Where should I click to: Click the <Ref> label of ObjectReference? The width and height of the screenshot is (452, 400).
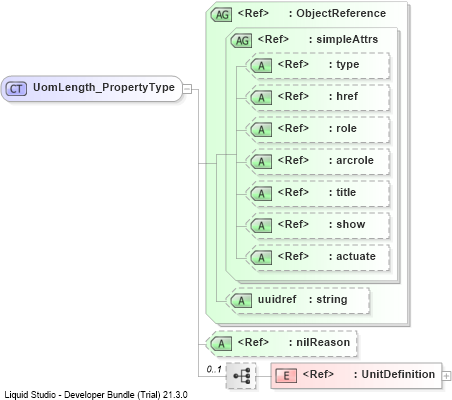pyautogui.click(x=253, y=13)
